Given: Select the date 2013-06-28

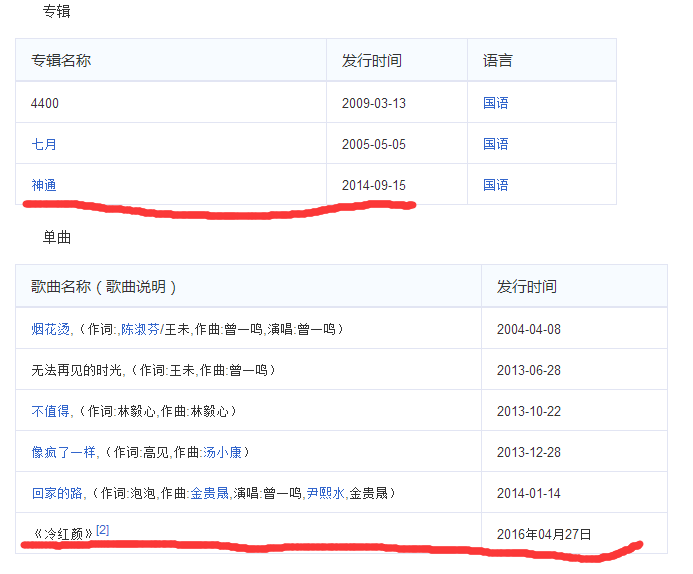Looking at the screenshot, I should click(529, 370).
